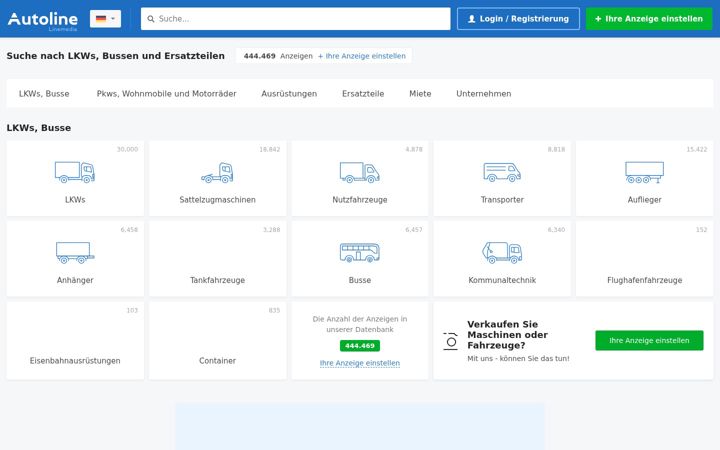Select Pkws, Wohnmobile und Motorräder tab
720x450 pixels.
[x=166, y=94]
